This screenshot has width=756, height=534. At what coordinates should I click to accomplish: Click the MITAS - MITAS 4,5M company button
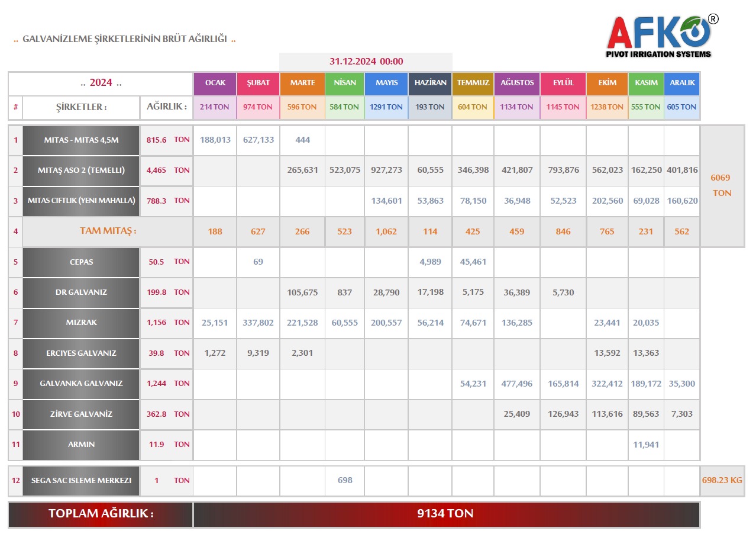(81, 140)
